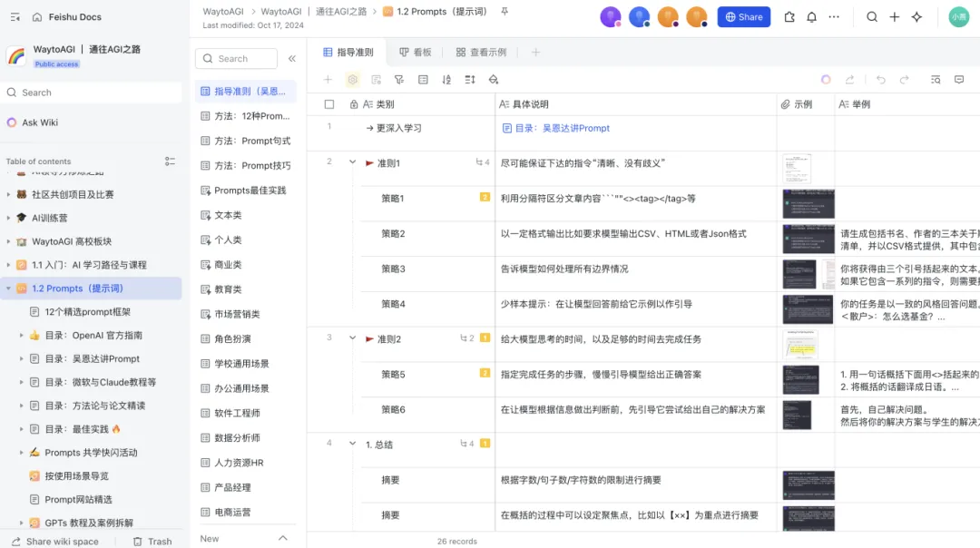Click the 具体说明 column header
This screenshot has width=980, height=548.
[x=635, y=104]
